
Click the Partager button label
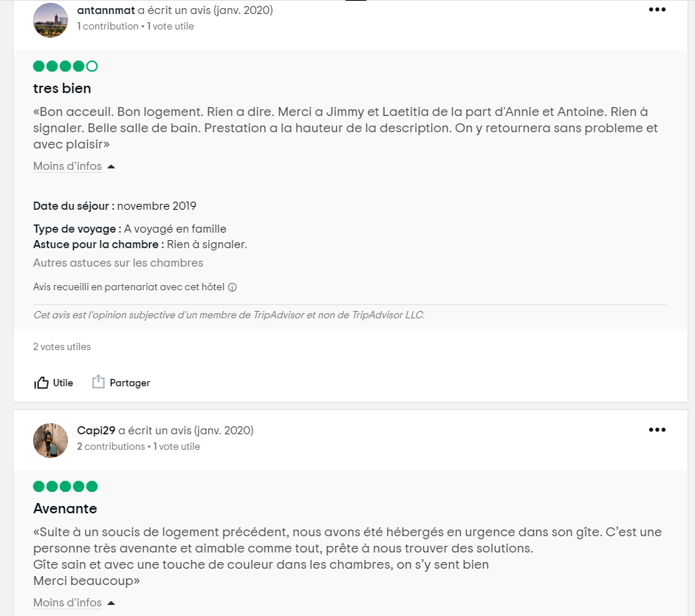tap(130, 383)
